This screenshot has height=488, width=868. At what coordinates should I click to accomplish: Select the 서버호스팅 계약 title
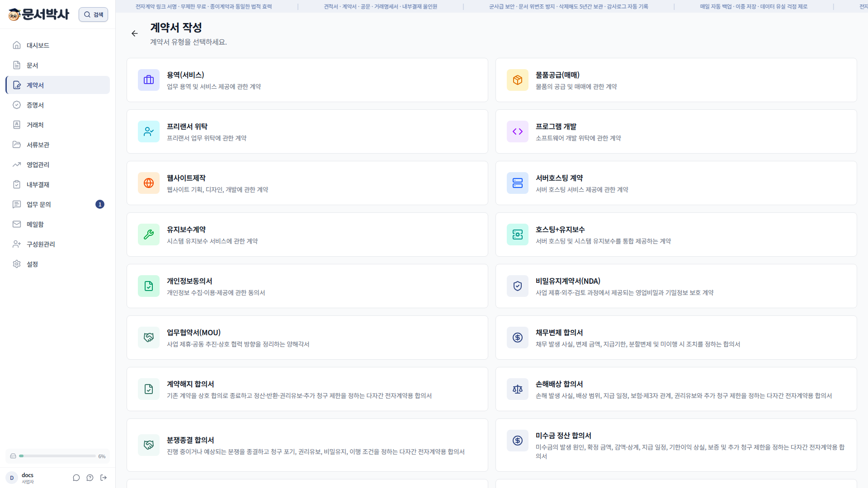click(559, 178)
